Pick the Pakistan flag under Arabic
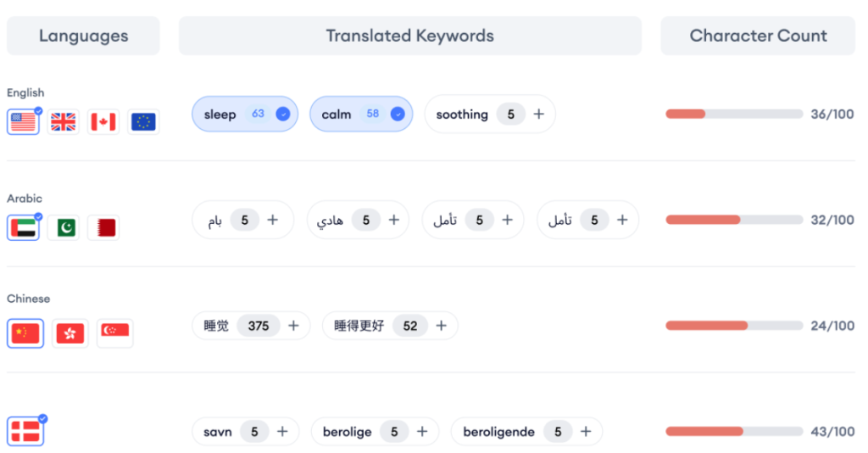Viewport: 868px width, 453px height. pyautogui.click(x=64, y=228)
